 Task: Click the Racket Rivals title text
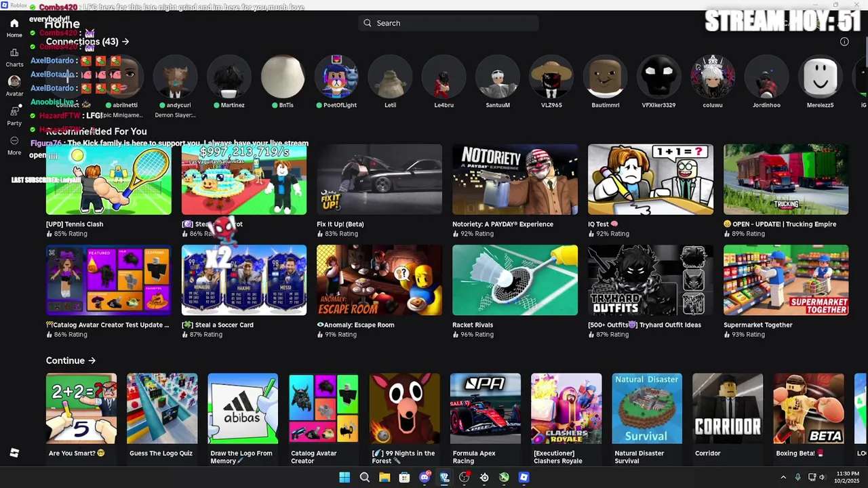pyautogui.click(x=473, y=325)
